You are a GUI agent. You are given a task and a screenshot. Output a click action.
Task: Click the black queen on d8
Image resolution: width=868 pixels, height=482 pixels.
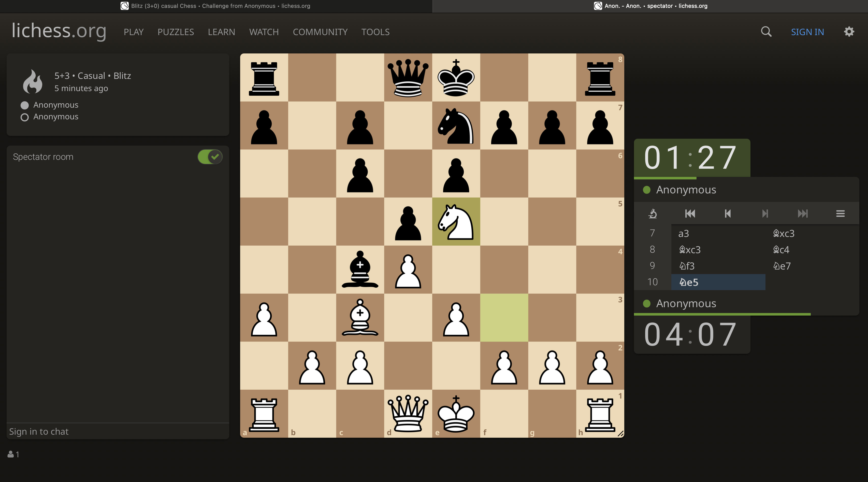(408, 78)
